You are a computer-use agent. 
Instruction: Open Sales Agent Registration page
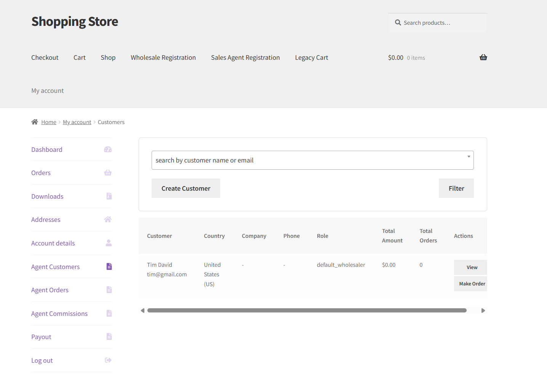pos(245,57)
